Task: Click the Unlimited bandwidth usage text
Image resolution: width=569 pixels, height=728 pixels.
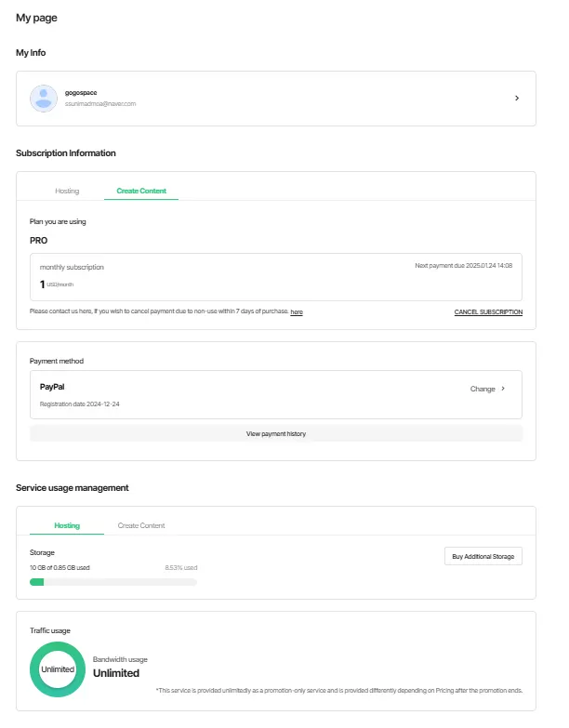Action: pos(116,673)
